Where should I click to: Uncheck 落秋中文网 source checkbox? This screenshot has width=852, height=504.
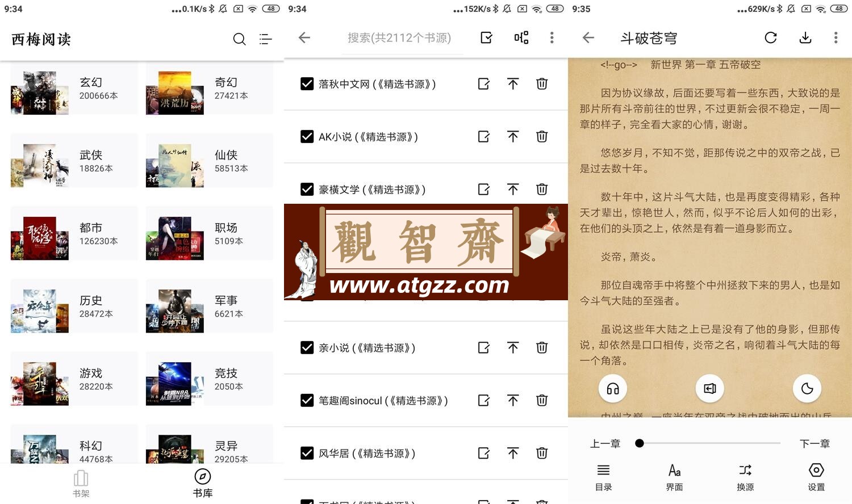(x=307, y=84)
